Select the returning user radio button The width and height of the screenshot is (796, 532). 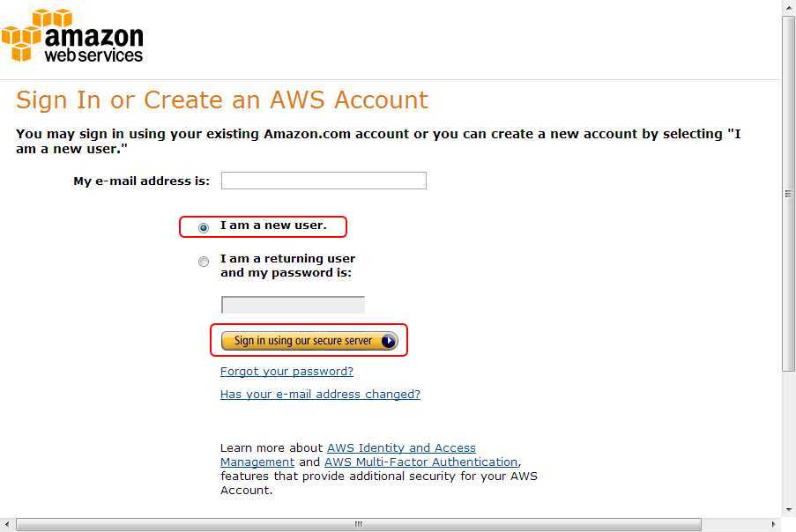(204, 262)
